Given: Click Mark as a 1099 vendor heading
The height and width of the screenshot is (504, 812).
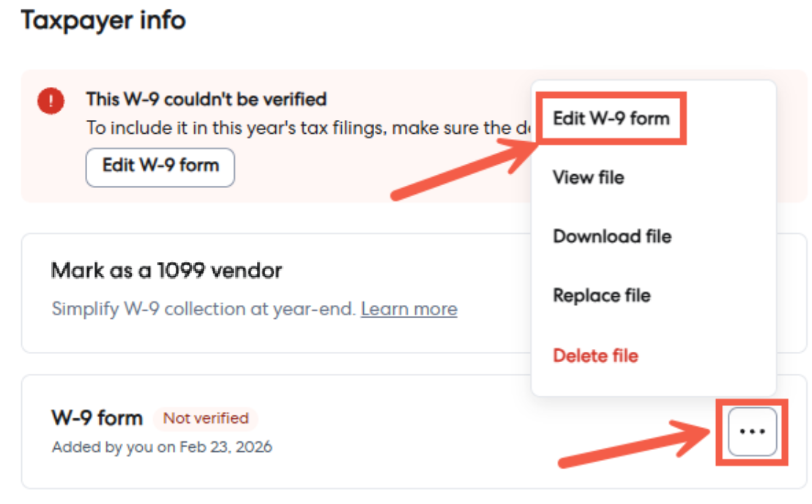Looking at the screenshot, I should 166,271.
